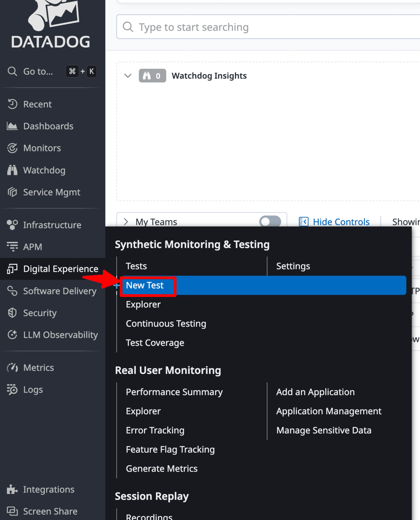The width and height of the screenshot is (420, 520).
Task: Open Manage Sensitive Data
Action: click(324, 430)
